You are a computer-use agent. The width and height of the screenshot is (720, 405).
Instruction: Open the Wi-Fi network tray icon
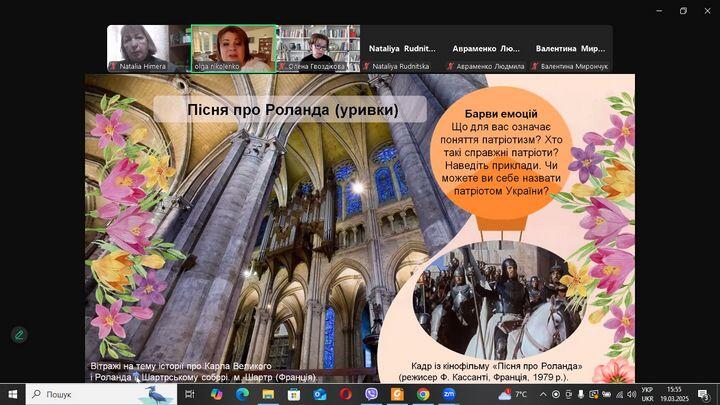[619, 394]
